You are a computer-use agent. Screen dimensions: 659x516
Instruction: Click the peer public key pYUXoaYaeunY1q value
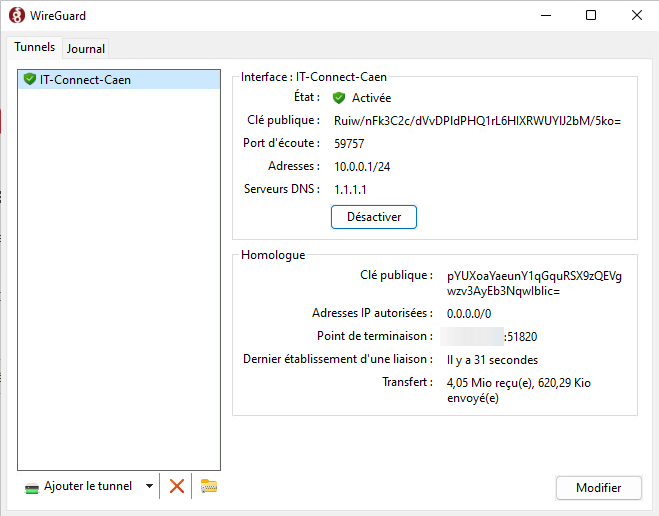click(x=534, y=284)
